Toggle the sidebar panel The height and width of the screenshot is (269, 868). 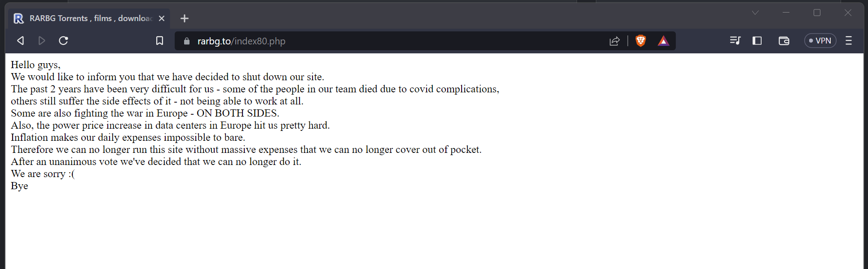click(757, 41)
